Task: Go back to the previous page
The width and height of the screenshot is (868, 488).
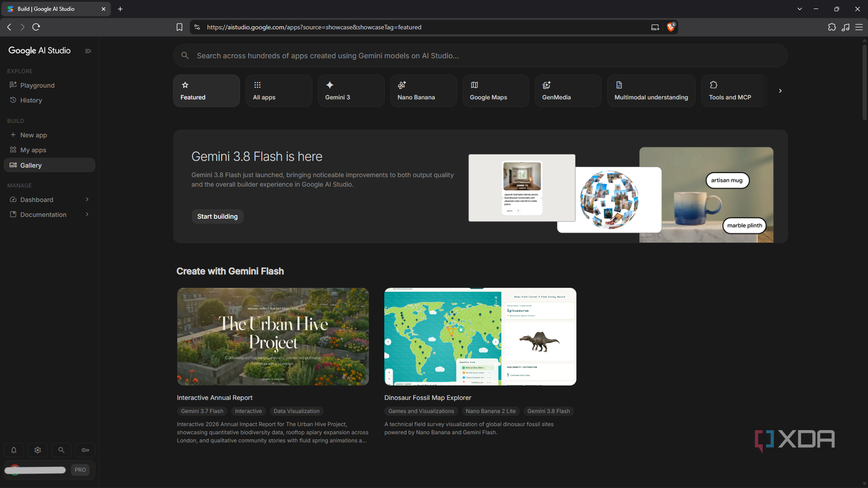Action: click(x=9, y=27)
